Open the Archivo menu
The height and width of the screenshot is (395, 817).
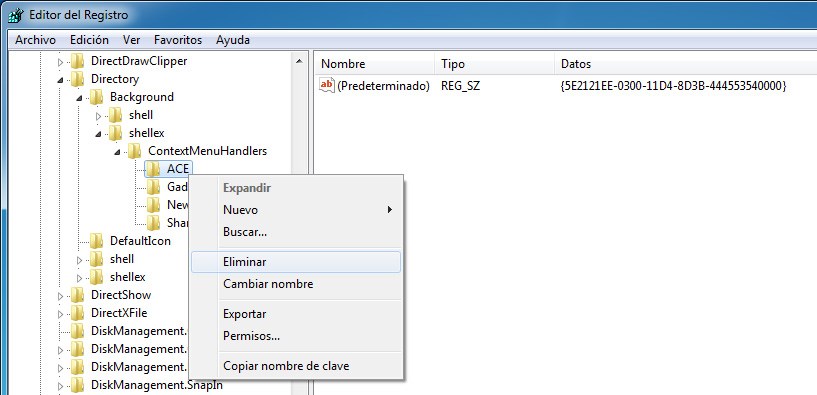click(35, 40)
